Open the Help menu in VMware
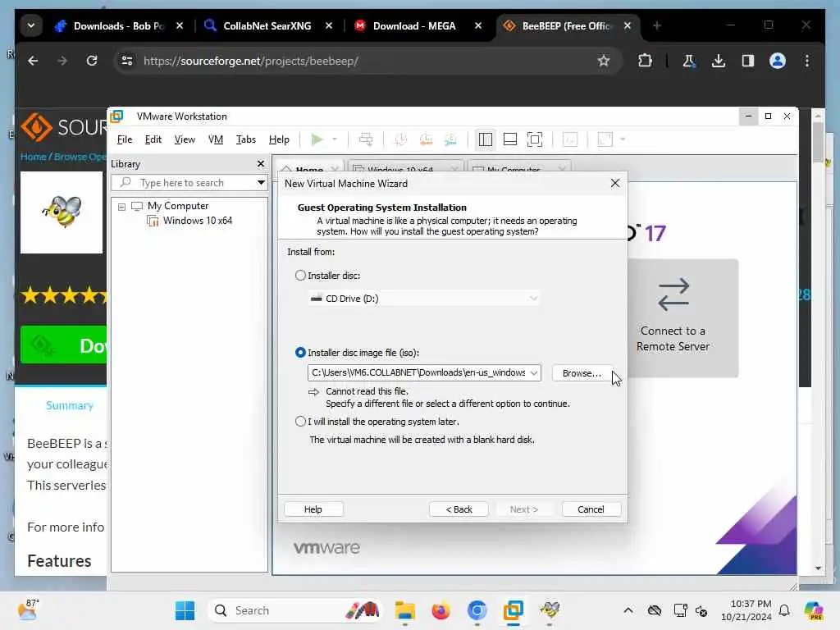Screen dimensions: 840x630 (279, 139)
